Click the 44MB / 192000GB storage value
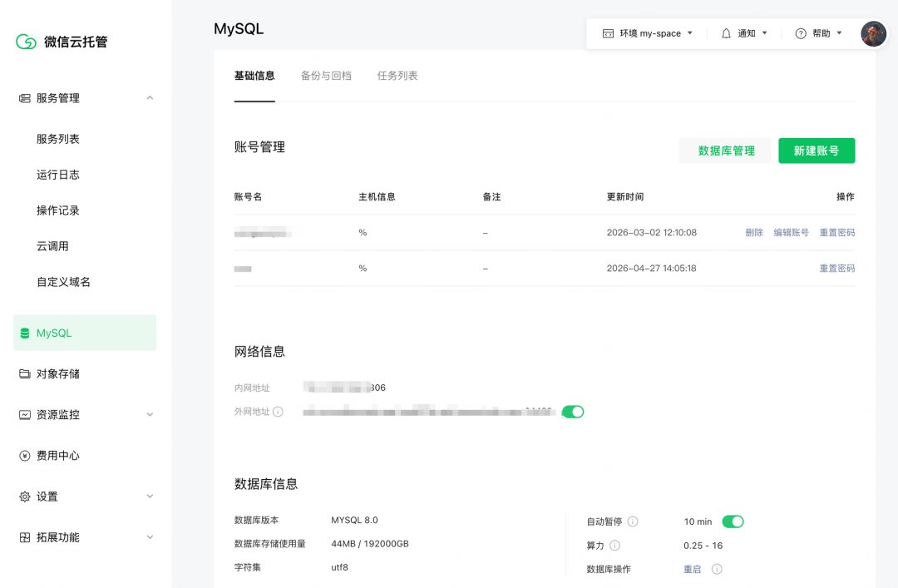898x588 pixels. 370,543
